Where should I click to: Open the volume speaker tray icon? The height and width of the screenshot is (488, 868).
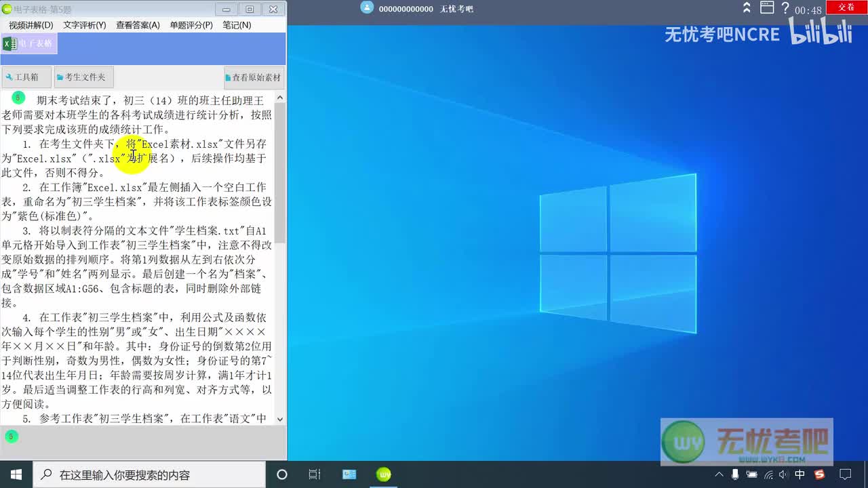(x=784, y=474)
